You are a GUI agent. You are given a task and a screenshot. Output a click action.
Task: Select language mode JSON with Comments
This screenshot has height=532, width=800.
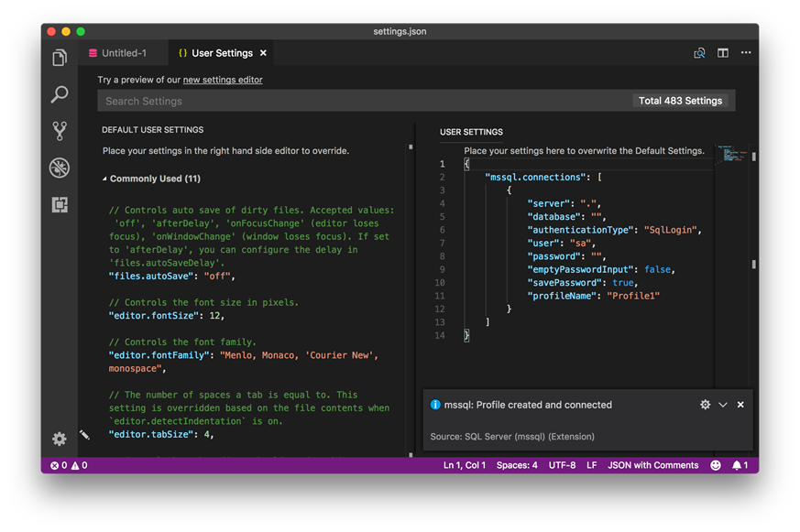pos(652,465)
